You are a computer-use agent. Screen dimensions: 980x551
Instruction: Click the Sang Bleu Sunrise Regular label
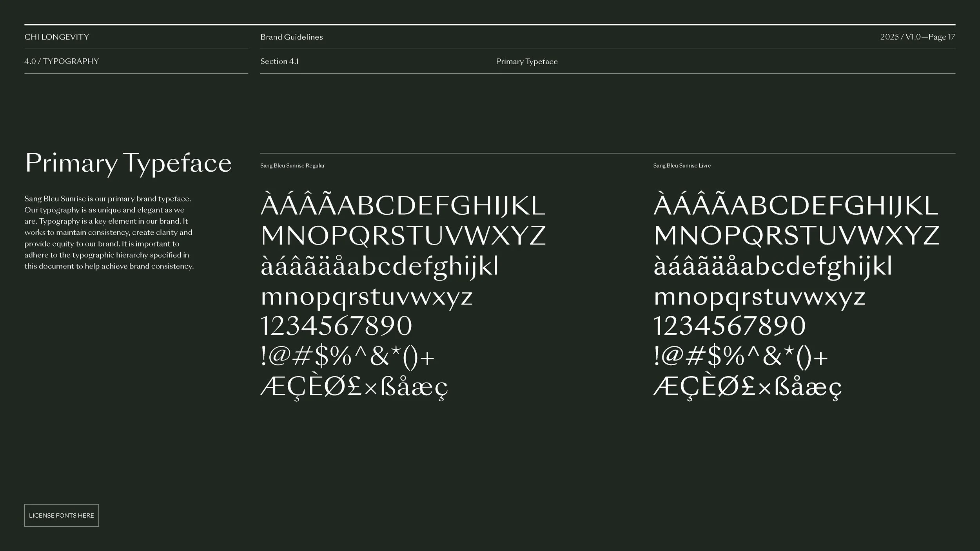click(x=292, y=166)
